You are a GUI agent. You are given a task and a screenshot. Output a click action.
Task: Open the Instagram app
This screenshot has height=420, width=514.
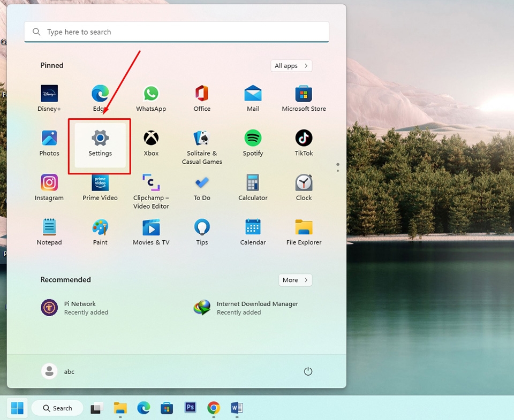pos(49,187)
